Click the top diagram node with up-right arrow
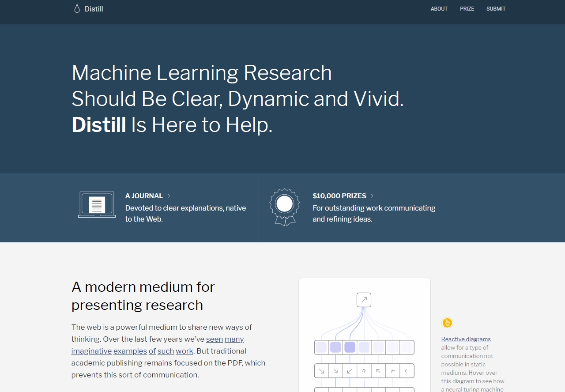This screenshot has height=392, width=565. coord(364,300)
